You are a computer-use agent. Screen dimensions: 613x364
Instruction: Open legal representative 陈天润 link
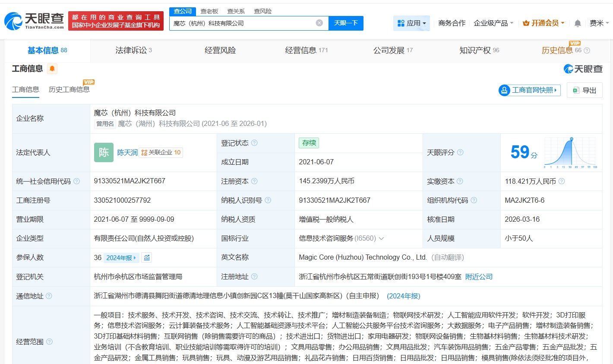click(x=127, y=153)
